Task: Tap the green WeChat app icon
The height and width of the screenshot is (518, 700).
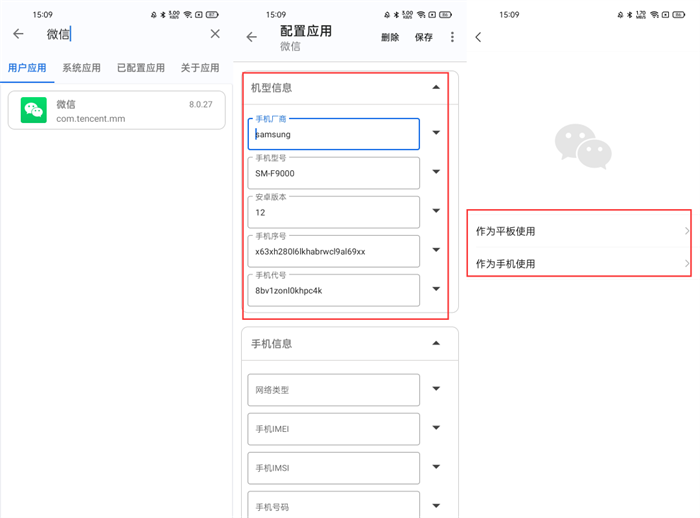Action: 33,110
